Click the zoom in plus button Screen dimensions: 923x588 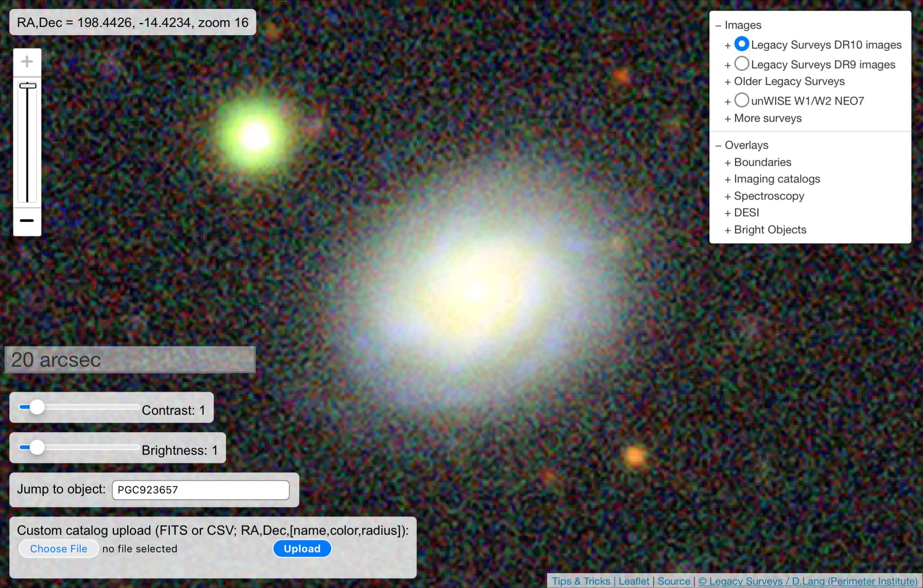pyautogui.click(x=27, y=62)
